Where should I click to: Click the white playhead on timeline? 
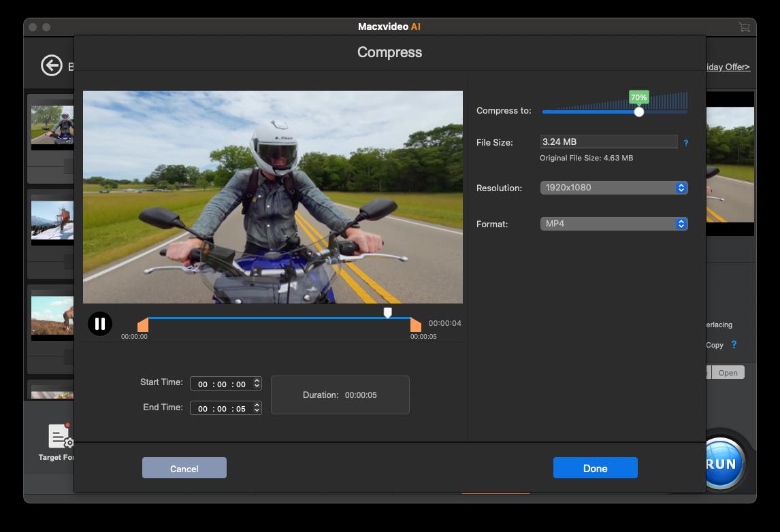pos(387,313)
